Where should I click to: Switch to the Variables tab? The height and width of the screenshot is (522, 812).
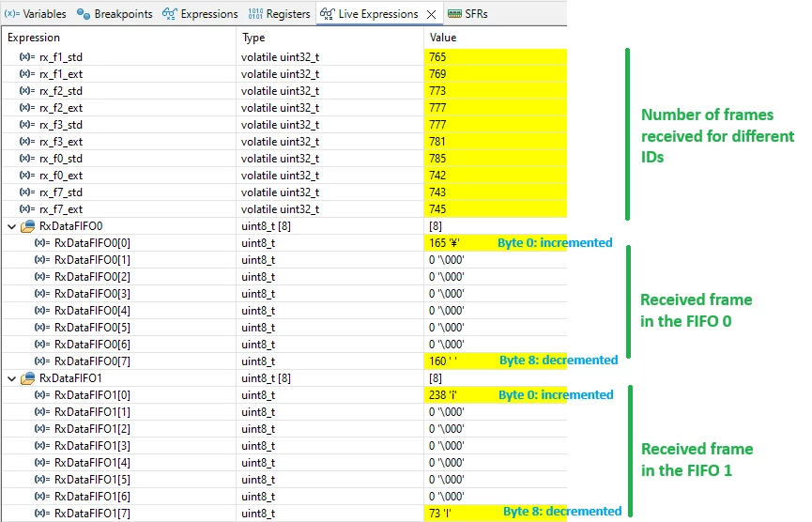pos(36,14)
